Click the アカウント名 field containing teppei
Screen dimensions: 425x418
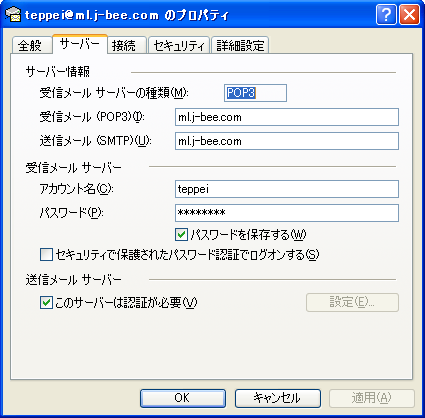pyautogui.click(x=287, y=189)
